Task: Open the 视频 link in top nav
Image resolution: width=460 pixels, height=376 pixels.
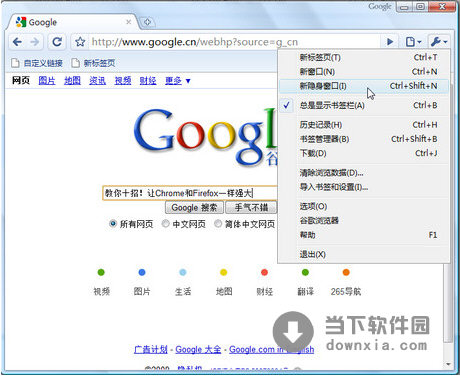Action: point(123,81)
